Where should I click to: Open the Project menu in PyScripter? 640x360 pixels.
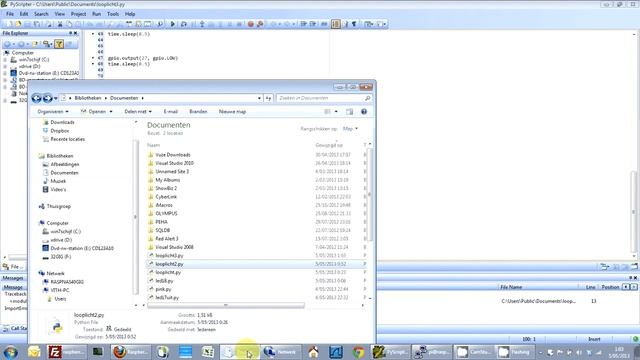coord(78,14)
